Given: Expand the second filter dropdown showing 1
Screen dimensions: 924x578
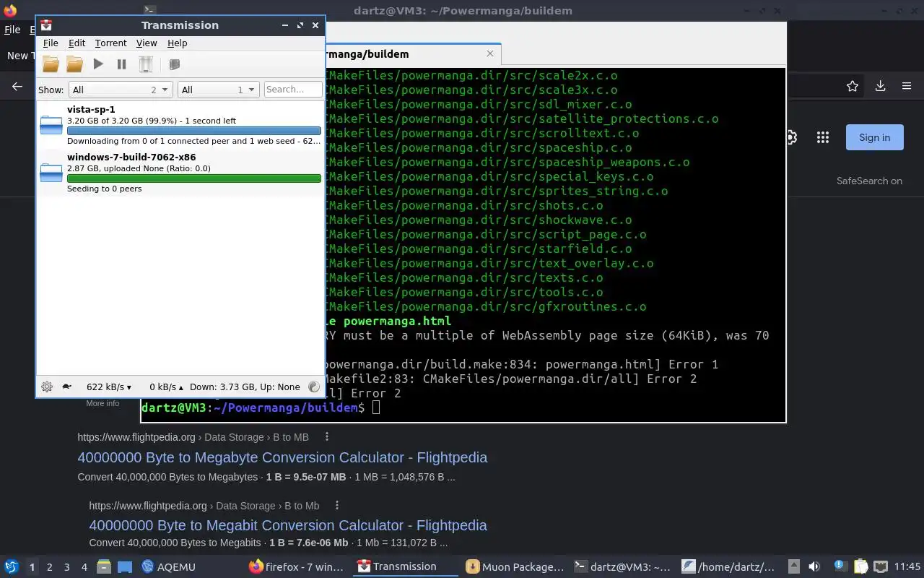Looking at the screenshot, I should 218,90.
